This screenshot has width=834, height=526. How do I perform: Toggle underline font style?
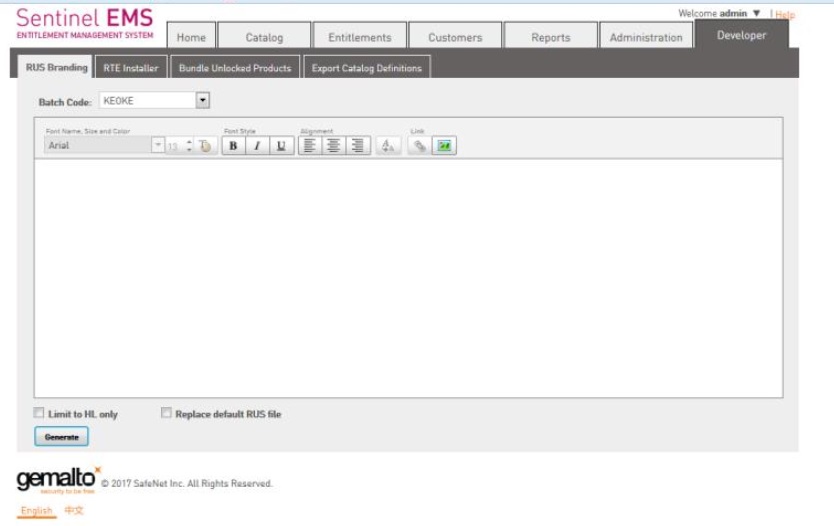tap(281, 146)
